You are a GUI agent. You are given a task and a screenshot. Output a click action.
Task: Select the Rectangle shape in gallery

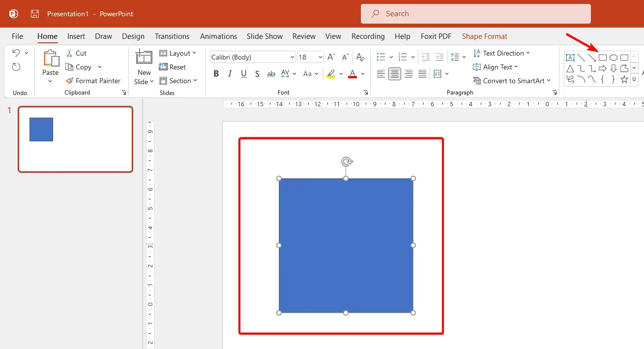(602, 58)
